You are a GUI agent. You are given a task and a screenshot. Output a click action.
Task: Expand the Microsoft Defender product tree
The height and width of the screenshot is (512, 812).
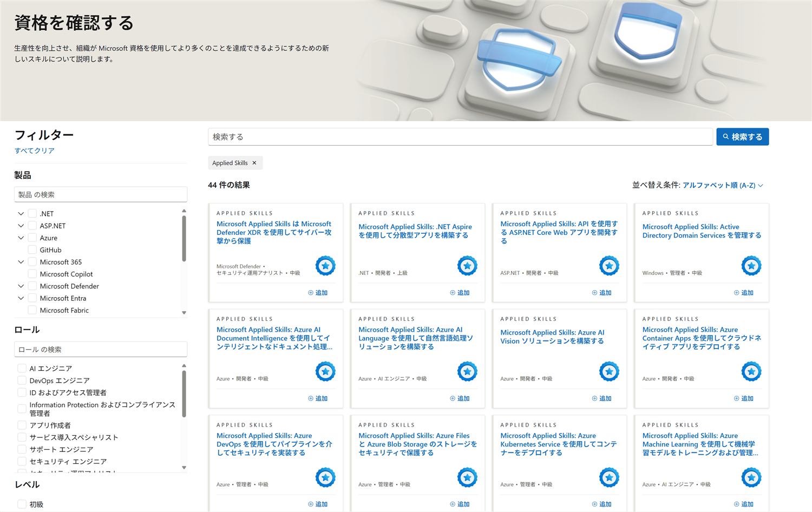[x=21, y=286]
